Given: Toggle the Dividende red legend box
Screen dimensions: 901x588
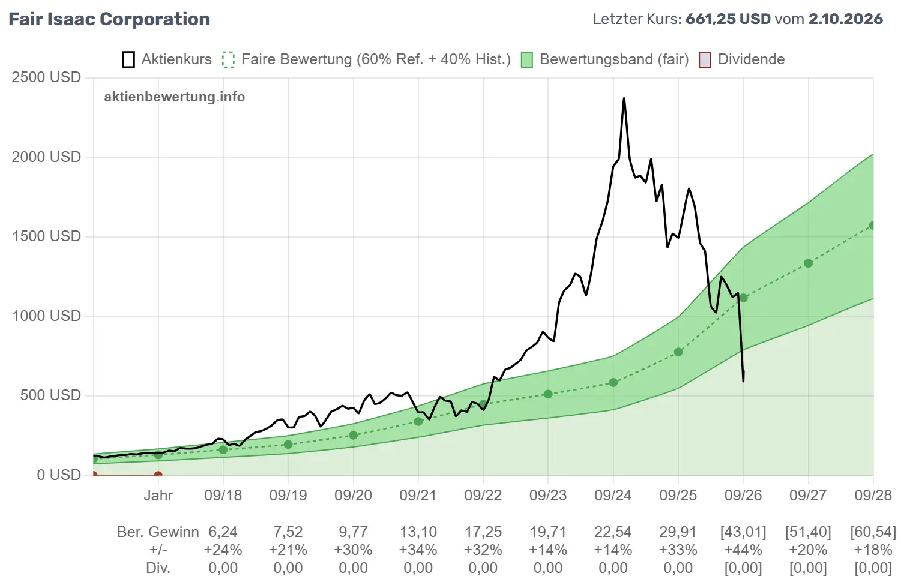Looking at the screenshot, I should point(705,59).
